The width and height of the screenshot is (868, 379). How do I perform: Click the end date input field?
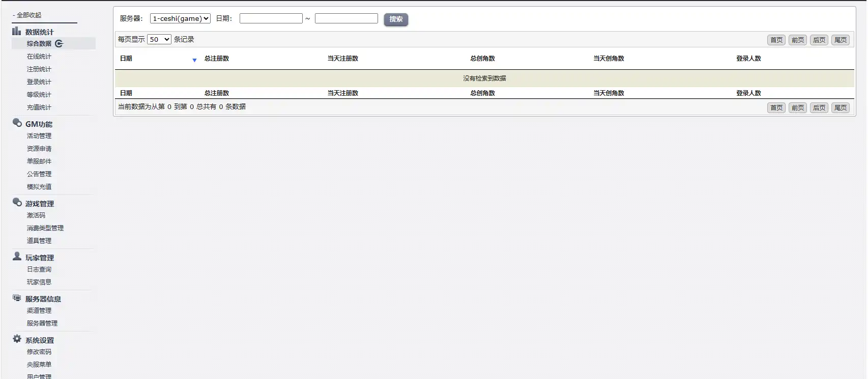coord(346,19)
